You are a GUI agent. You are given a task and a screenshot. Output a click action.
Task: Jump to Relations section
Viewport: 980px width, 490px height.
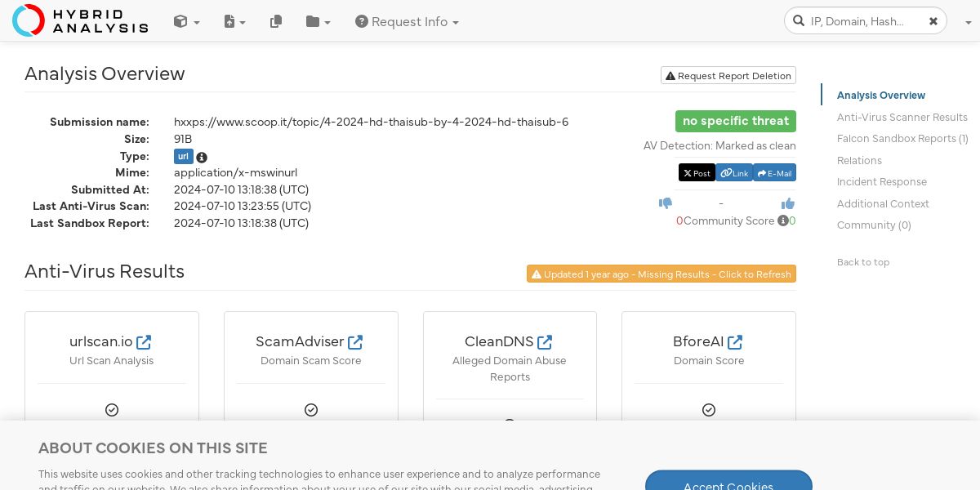coord(859,160)
